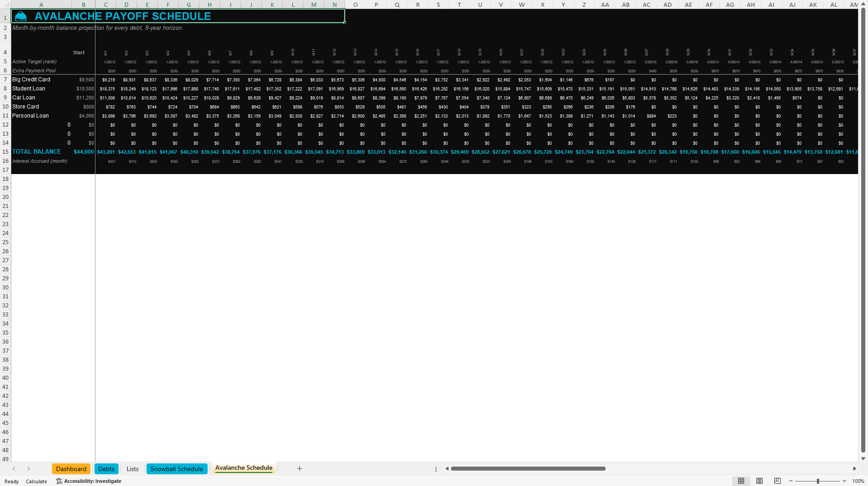Screen dimensions: 868x486
Task: Click vertical scrollbar down arrow
Action: pyautogui.click(x=863, y=458)
